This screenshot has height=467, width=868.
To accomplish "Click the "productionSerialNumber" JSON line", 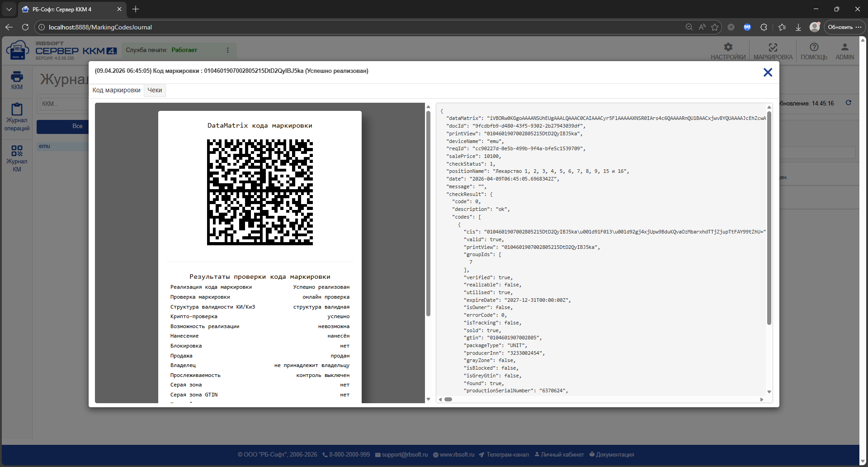I will click(516, 391).
